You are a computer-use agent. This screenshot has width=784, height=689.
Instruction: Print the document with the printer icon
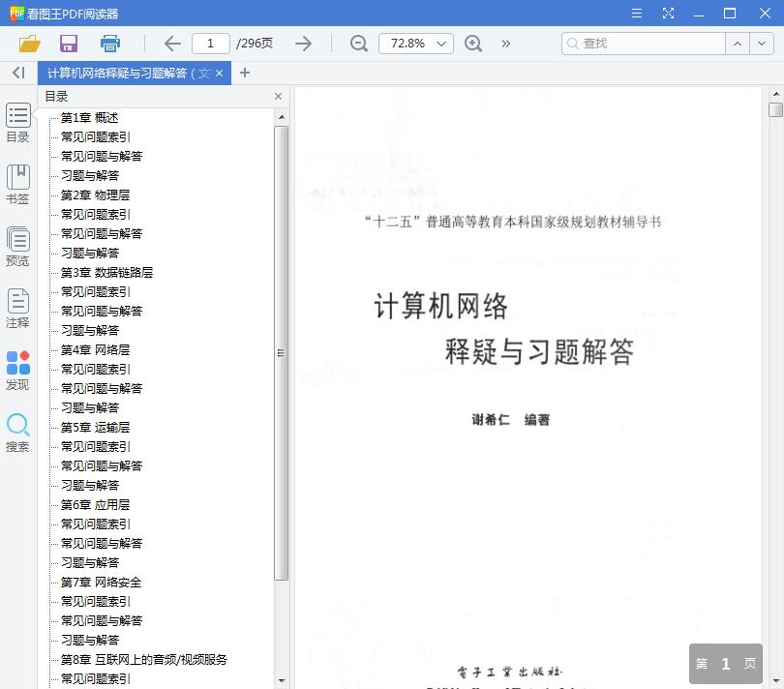coord(109,44)
